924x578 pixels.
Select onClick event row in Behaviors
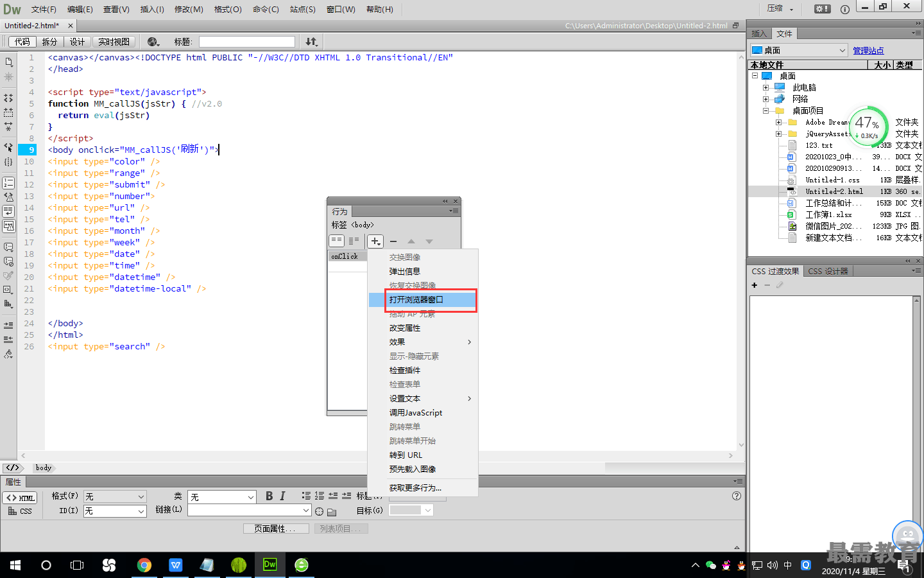coord(347,256)
